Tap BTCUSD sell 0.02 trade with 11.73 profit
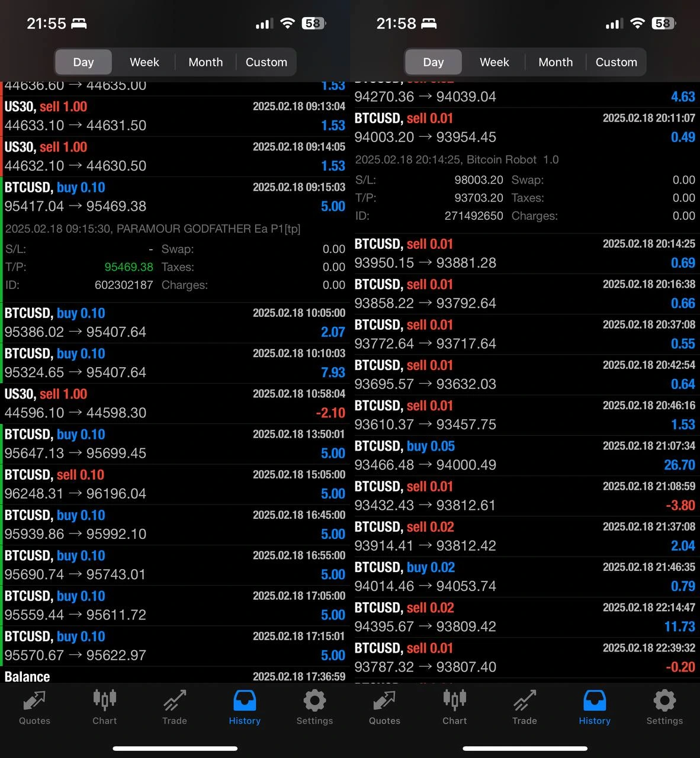 click(525, 617)
